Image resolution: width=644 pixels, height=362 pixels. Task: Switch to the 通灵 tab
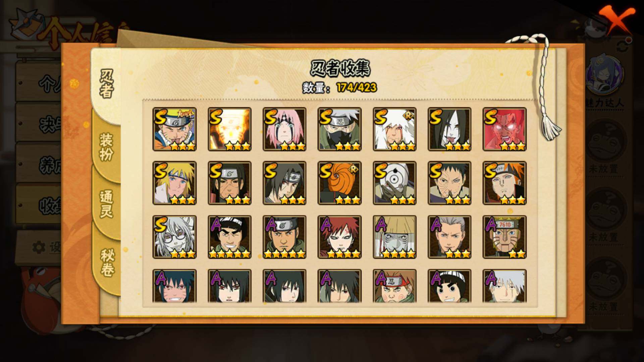(106, 204)
